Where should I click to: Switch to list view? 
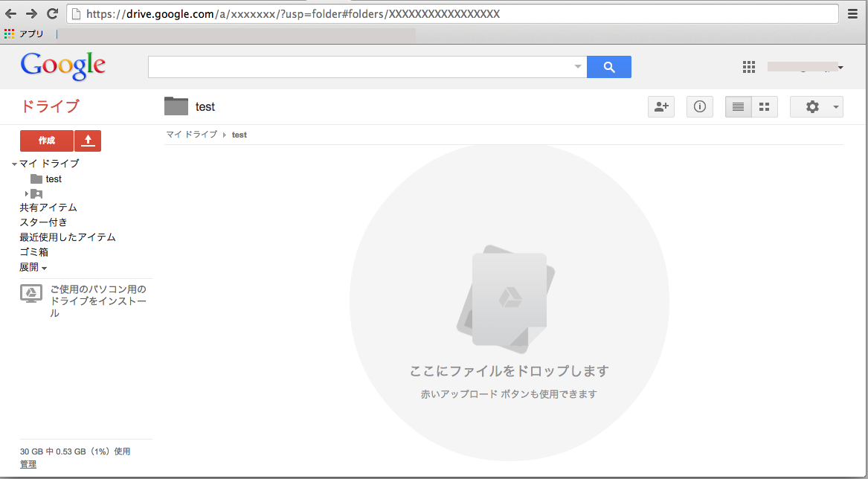[x=737, y=106]
